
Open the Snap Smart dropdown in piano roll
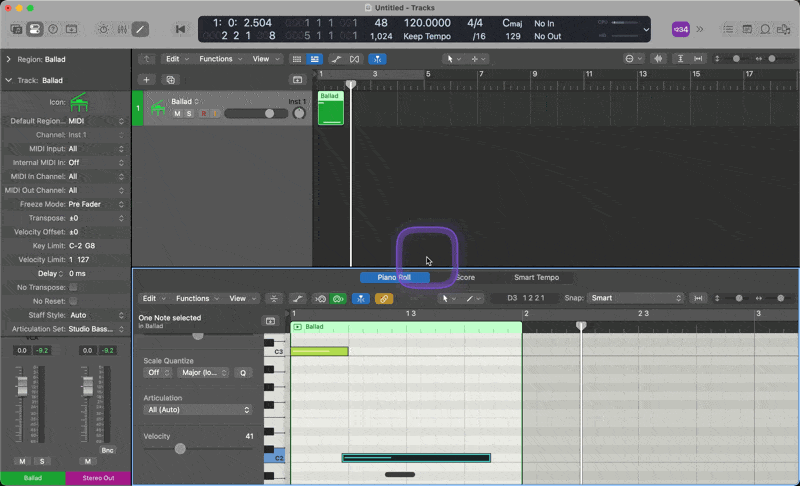tap(636, 298)
